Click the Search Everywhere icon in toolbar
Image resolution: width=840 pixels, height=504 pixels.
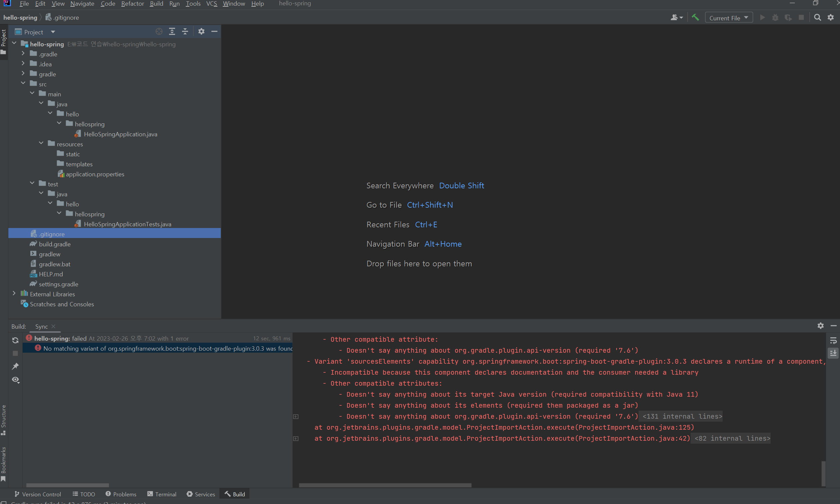pos(817,17)
